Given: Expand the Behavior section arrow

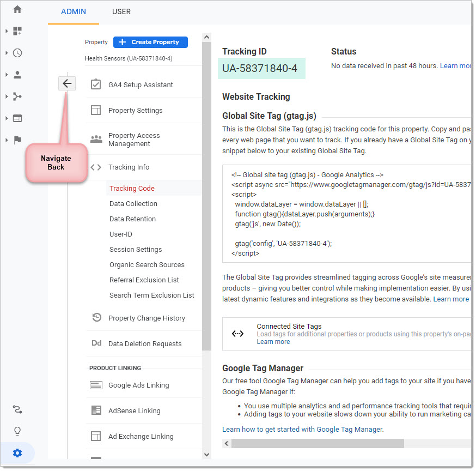Looking at the screenshot, I should point(7,118).
